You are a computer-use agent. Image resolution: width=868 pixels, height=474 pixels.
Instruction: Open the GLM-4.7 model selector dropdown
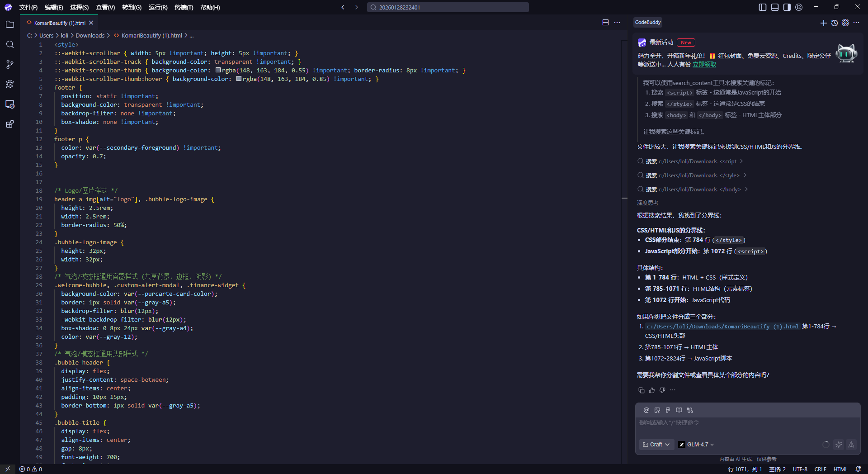[x=697, y=445]
